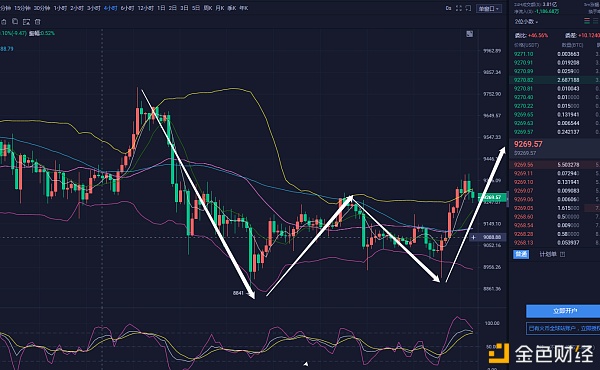Click help icon beside 计划单
The width and height of the screenshot is (600, 370).
point(562,254)
